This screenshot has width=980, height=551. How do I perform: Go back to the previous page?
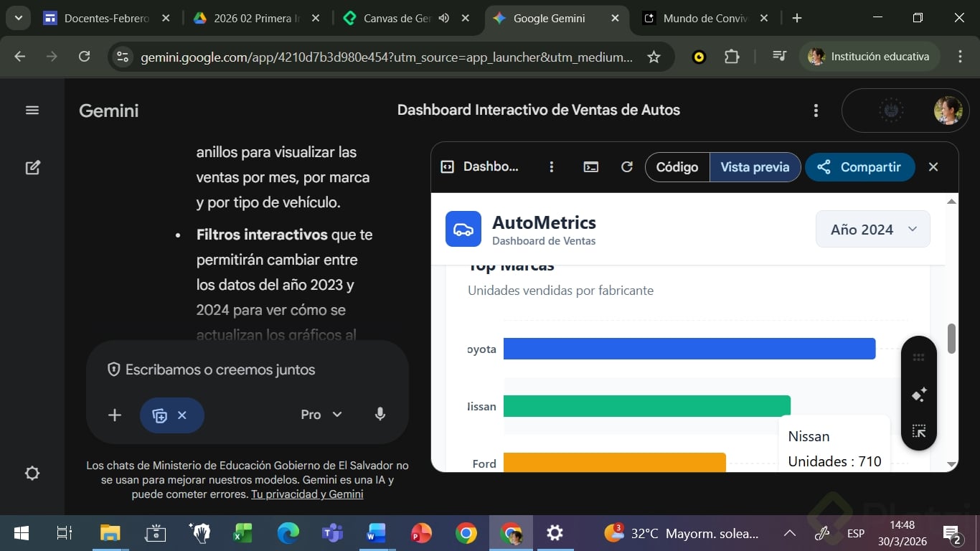19,57
